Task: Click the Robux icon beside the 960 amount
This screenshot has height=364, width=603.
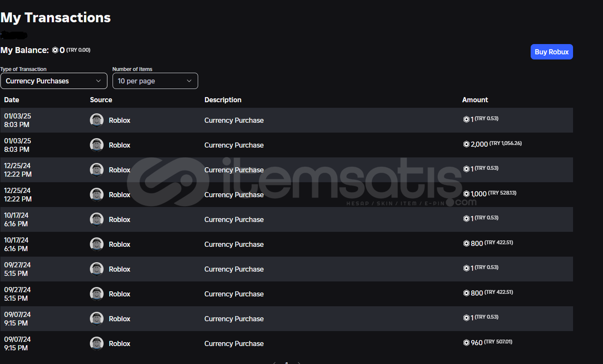Action: 466,343
